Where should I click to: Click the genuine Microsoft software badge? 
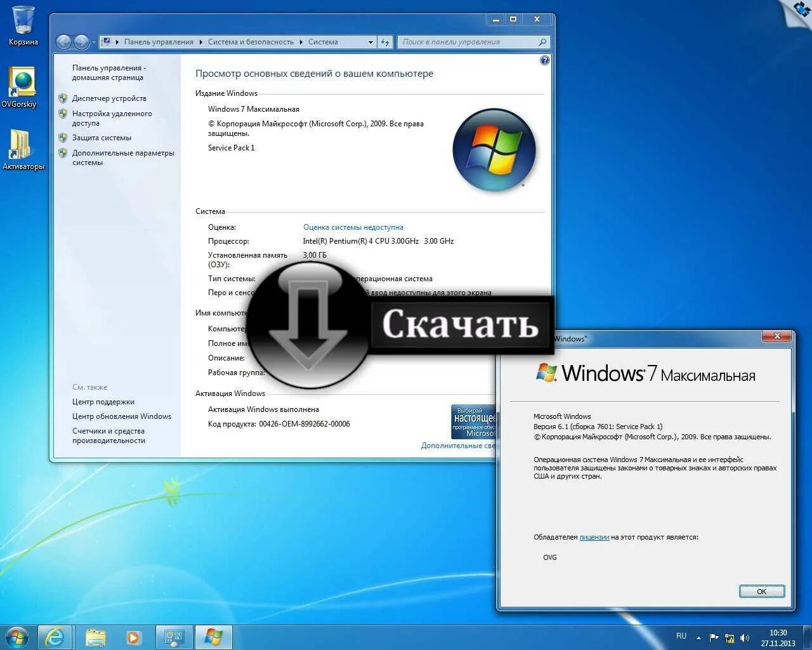click(x=473, y=421)
